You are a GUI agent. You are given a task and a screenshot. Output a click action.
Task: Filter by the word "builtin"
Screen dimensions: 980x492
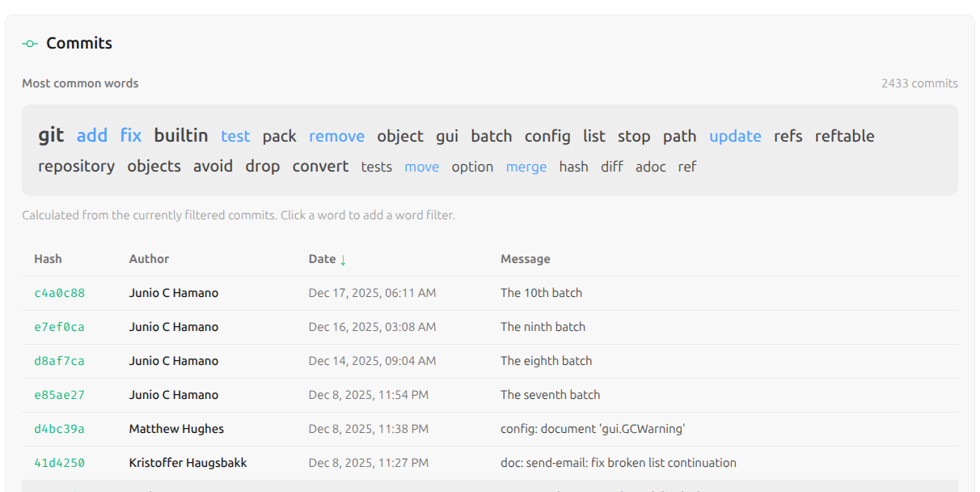181,135
